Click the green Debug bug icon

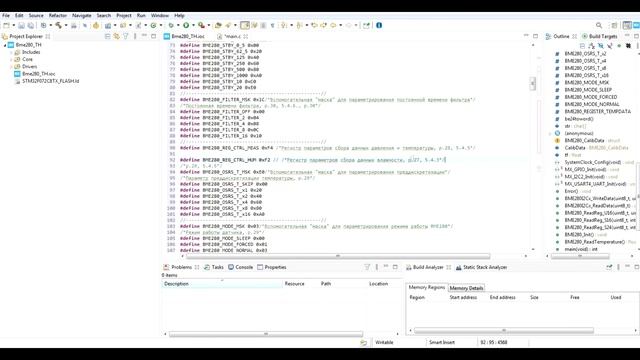(x=171, y=25)
